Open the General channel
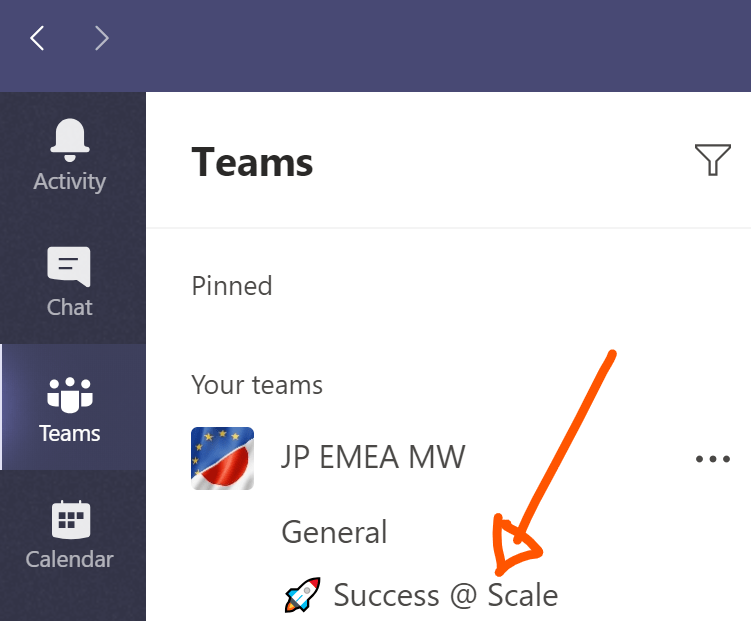 point(334,531)
